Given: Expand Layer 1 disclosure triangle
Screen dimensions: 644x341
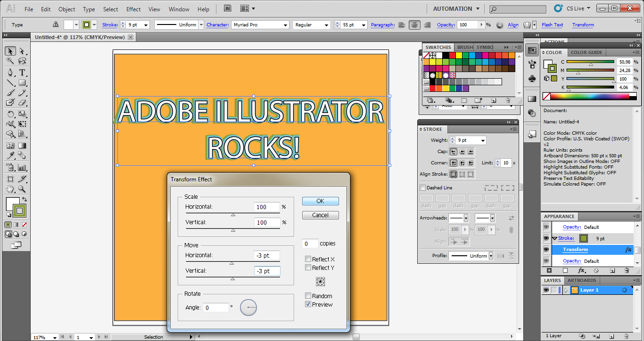Looking at the screenshot, I should coord(566,290).
